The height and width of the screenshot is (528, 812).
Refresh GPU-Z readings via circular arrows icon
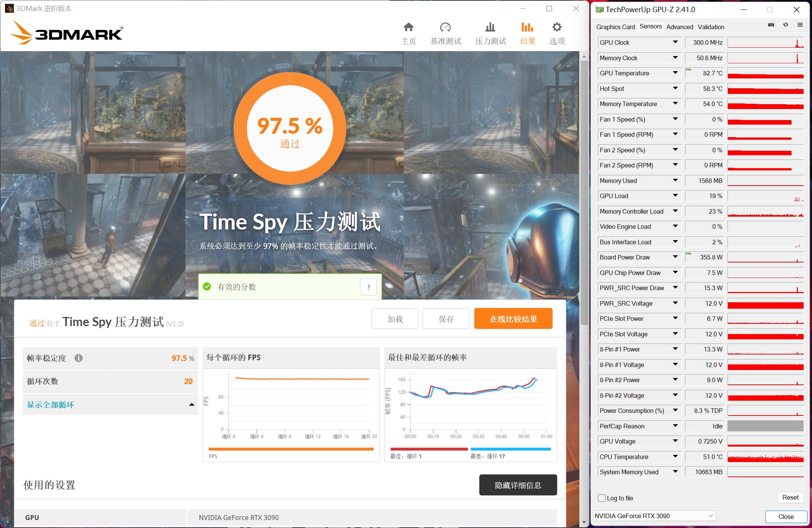786,24
